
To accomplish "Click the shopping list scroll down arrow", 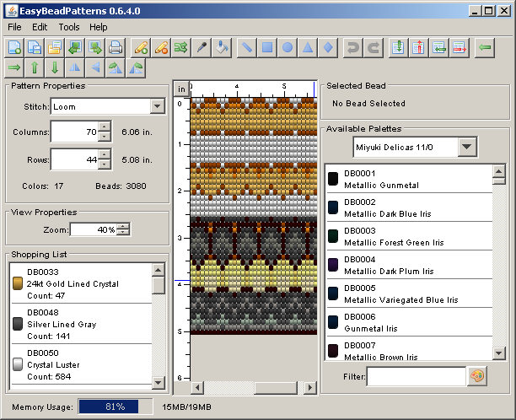I will [x=159, y=383].
